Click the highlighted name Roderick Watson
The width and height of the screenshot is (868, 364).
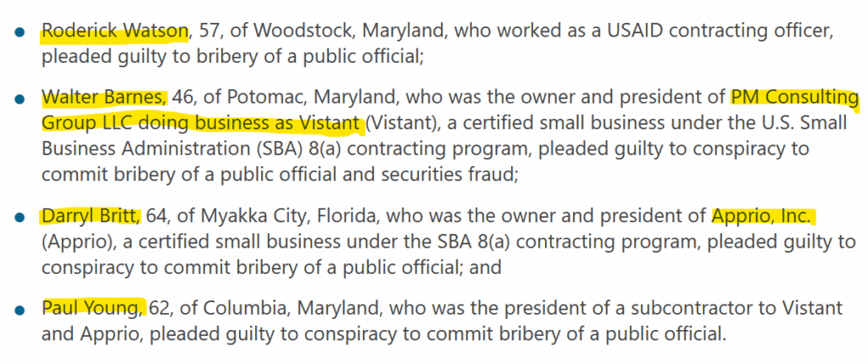coord(114,32)
